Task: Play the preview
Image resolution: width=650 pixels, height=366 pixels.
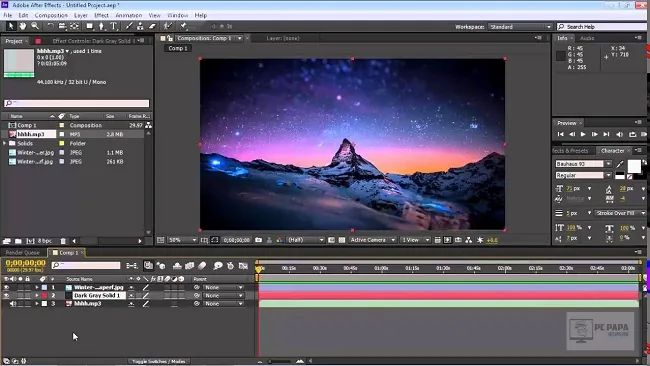Action: [x=583, y=134]
